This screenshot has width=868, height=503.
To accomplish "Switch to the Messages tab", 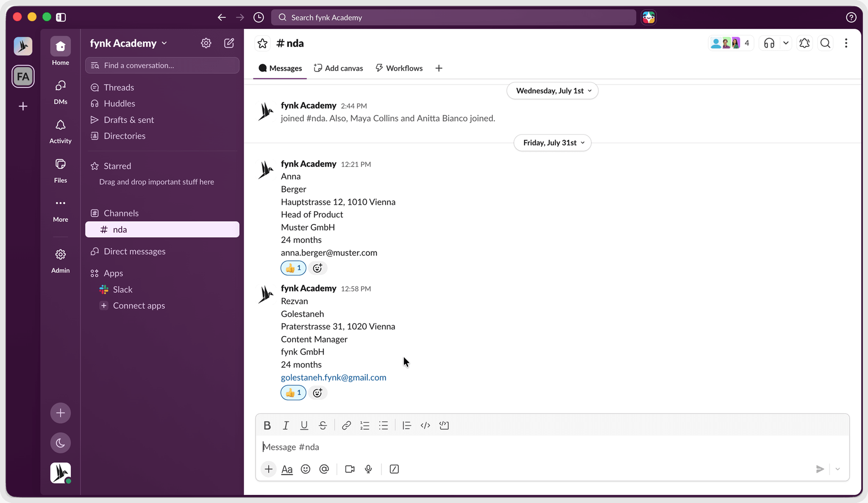I will point(280,68).
